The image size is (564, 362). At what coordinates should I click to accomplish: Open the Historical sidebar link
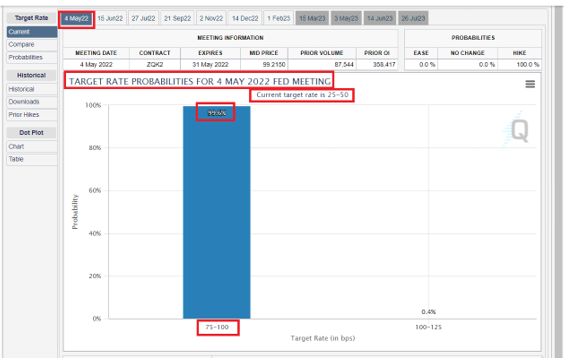pos(32,89)
